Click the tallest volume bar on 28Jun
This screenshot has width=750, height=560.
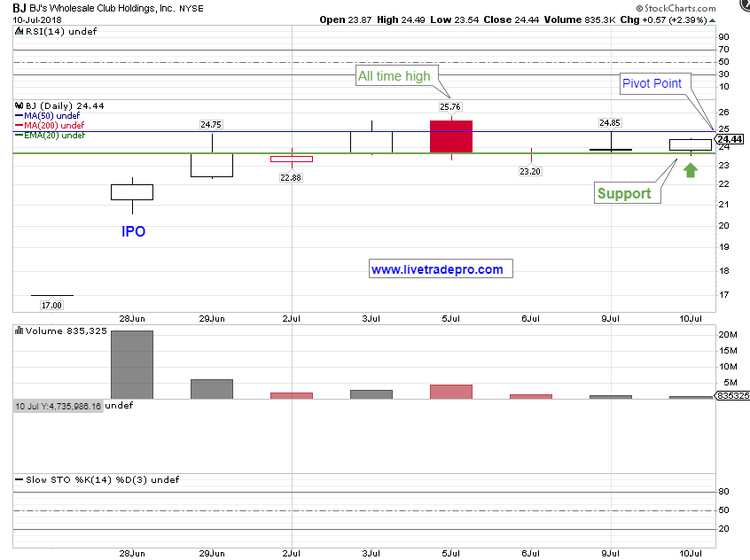pos(132,364)
